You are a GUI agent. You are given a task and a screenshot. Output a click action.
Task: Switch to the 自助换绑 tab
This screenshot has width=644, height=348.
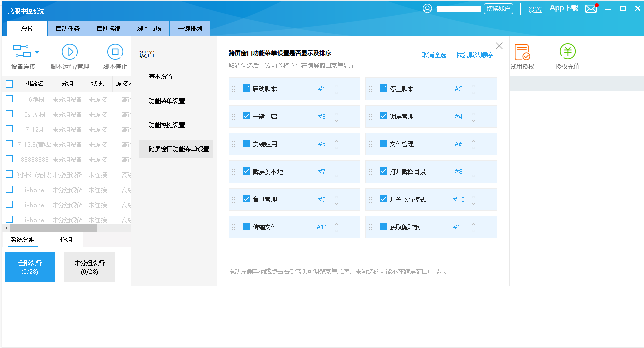109,29
